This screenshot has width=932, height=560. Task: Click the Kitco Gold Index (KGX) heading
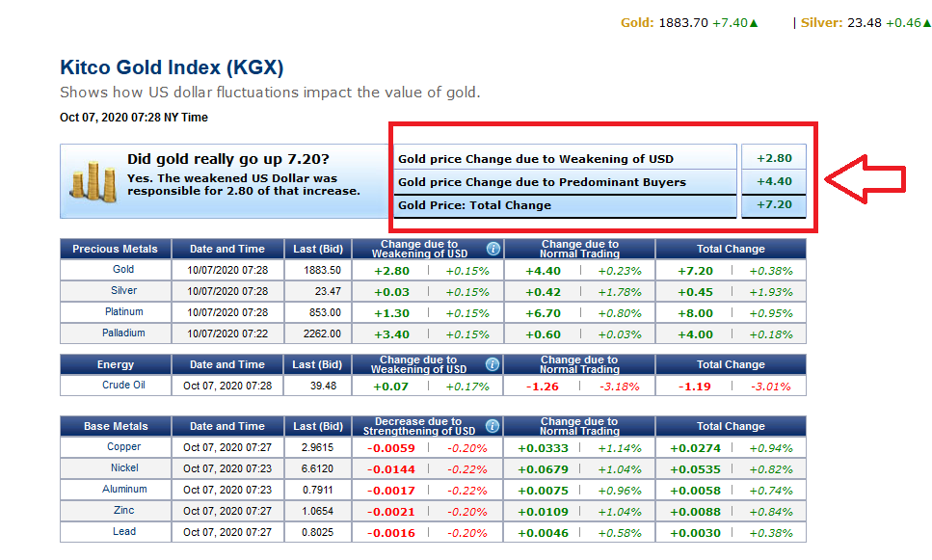pos(172,67)
